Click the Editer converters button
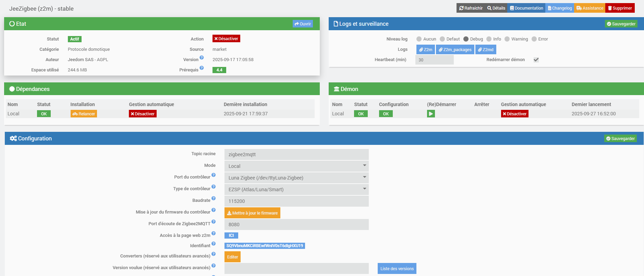This screenshot has height=276, width=644. click(x=232, y=257)
